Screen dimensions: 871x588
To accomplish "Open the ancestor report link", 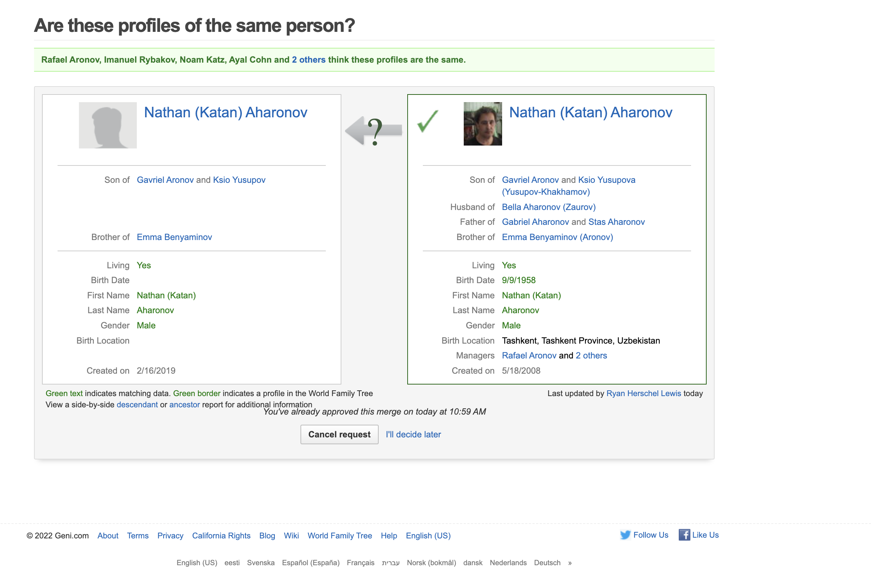I will tap(184, 405).
